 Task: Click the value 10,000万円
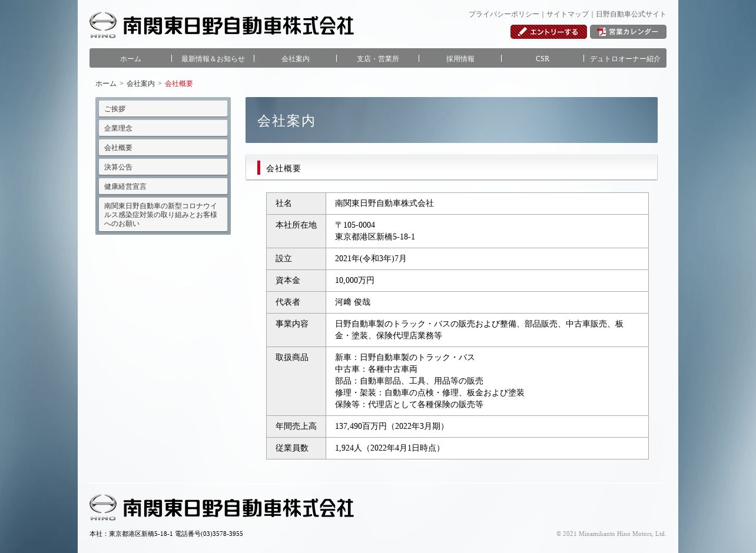(354, 281)
